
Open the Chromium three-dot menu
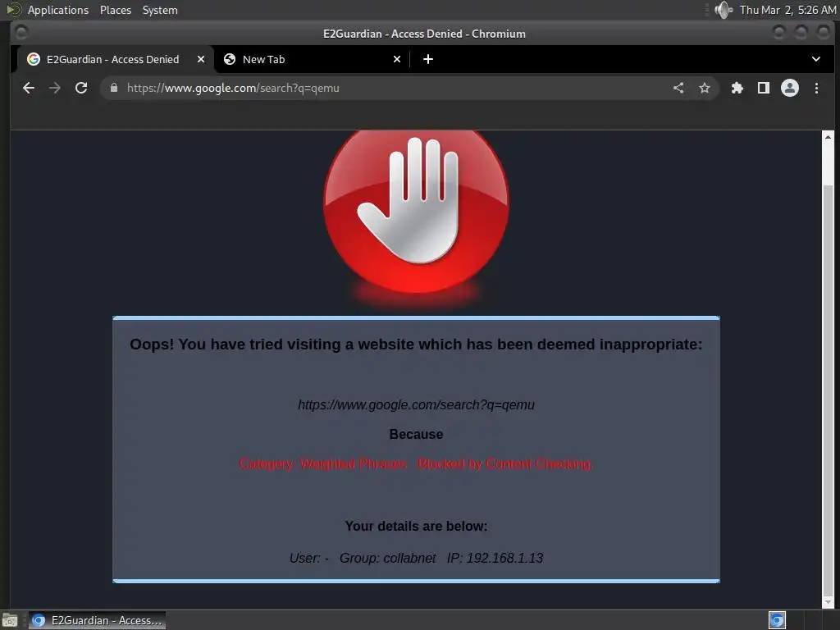[x=816, y=88]
